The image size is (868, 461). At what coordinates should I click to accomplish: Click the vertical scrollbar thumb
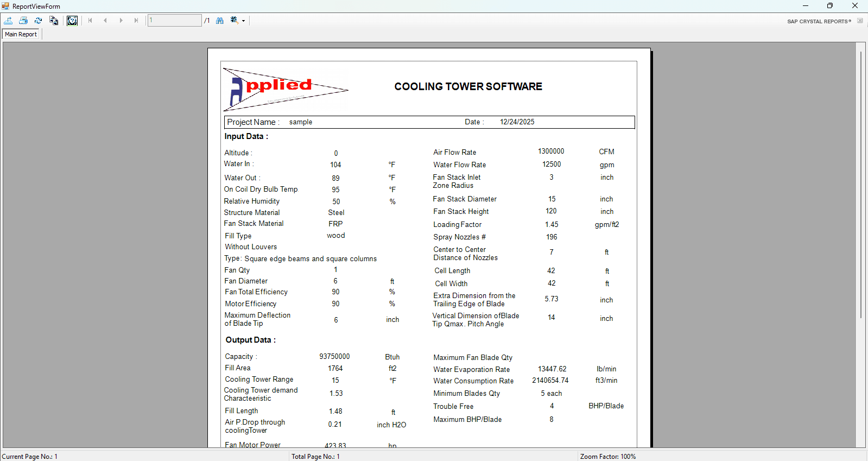click(x=861, y=185)
